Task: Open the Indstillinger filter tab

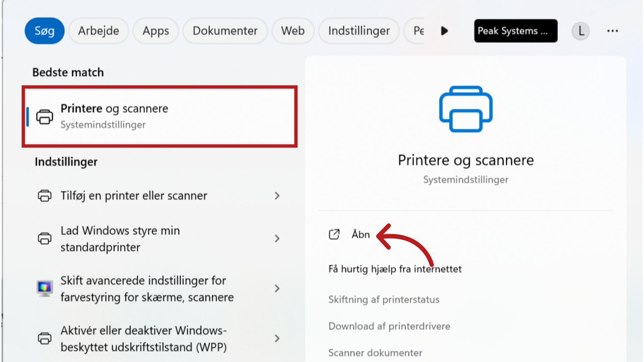Action: 359,31
